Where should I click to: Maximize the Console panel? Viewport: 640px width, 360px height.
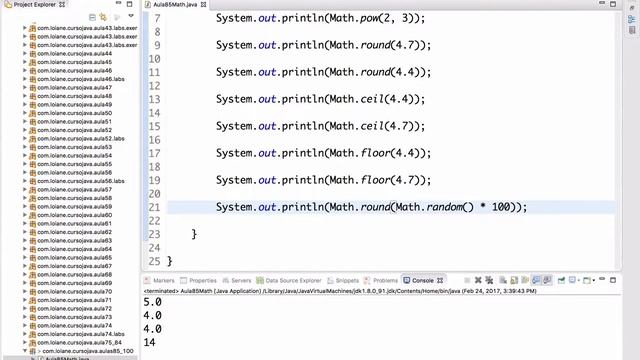(613, 280)
